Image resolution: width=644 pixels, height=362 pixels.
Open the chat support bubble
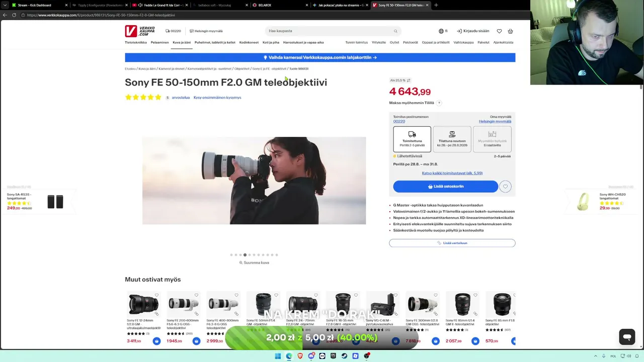click(627, 337)
